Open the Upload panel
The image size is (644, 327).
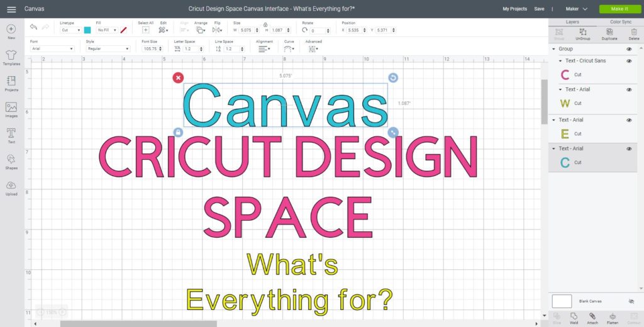point(11,188)
